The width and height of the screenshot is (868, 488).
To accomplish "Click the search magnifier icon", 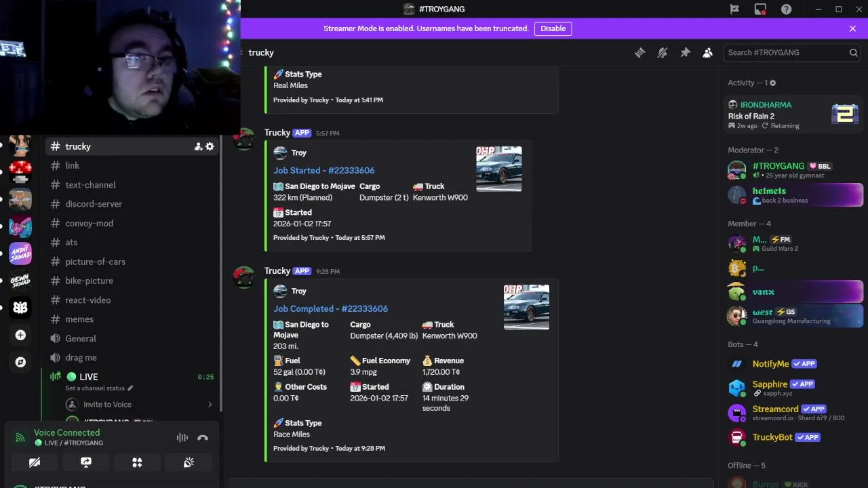I will [x=854, y=52].
